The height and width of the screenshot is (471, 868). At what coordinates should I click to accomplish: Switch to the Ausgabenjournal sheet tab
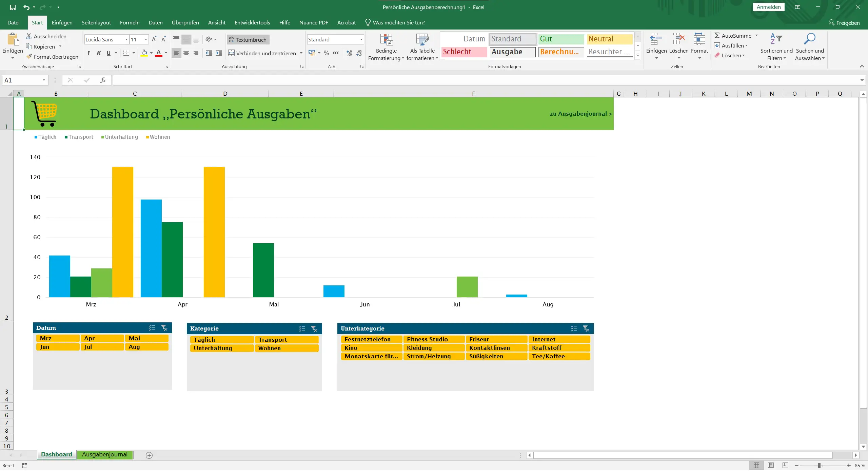(x=104, y=455)
